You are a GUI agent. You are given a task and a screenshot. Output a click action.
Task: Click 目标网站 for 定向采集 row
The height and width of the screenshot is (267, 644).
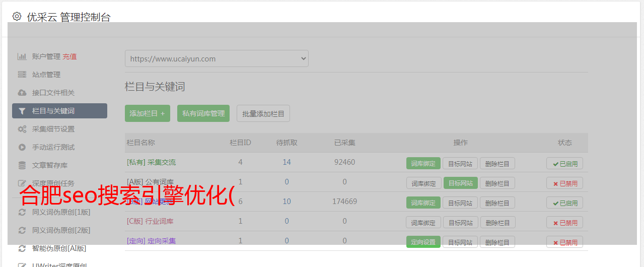pyautogui.click(x=461, y=242)
